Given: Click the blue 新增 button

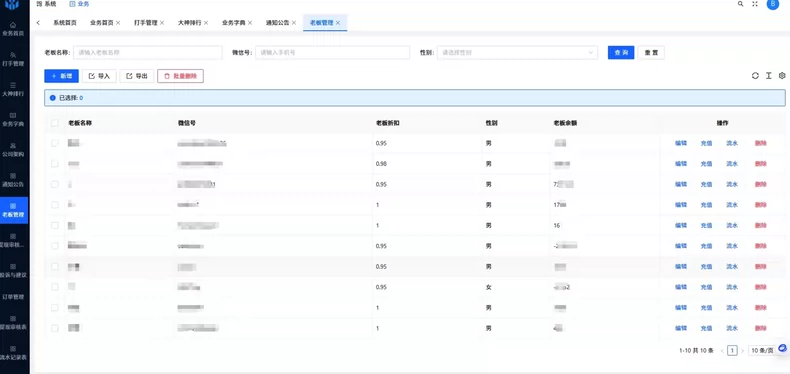Looking at the screenshot, I should click(61, 76).
